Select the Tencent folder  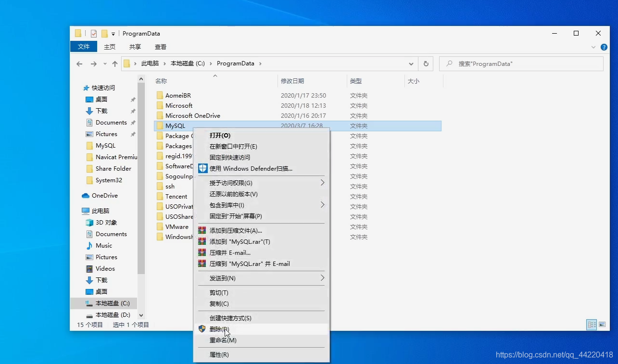click(x=176, y=197)
